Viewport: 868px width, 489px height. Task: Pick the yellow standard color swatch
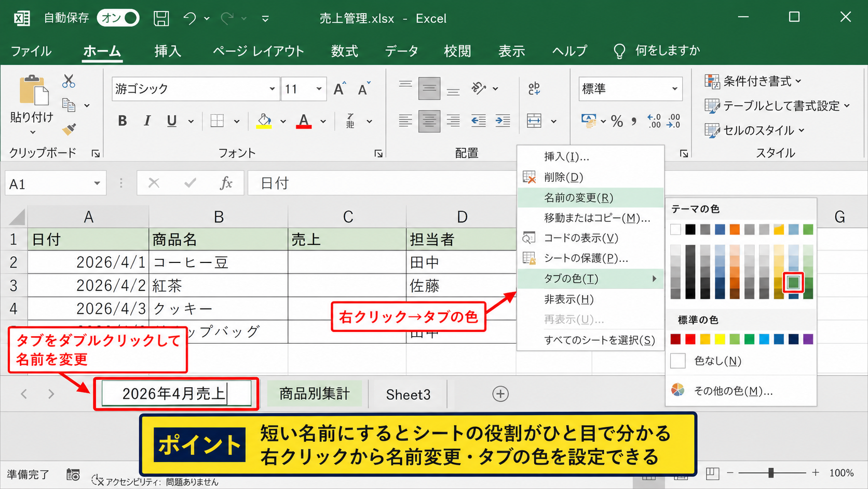click(720, 339)
